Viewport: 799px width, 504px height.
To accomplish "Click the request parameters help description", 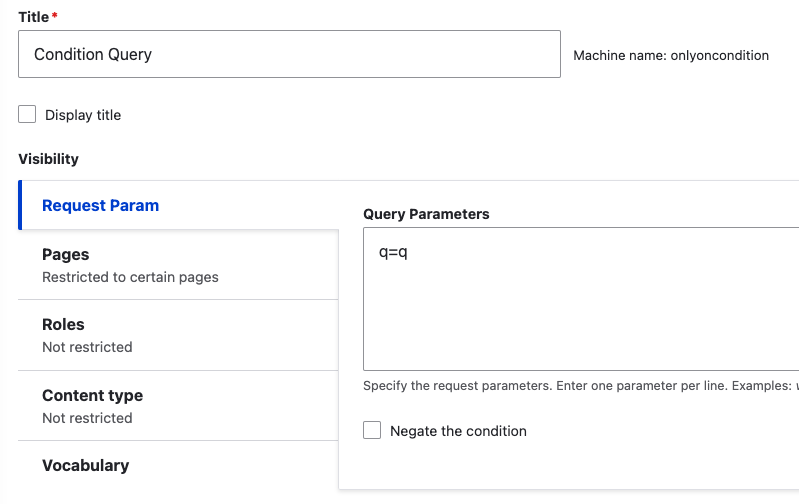I will (581, 386).
